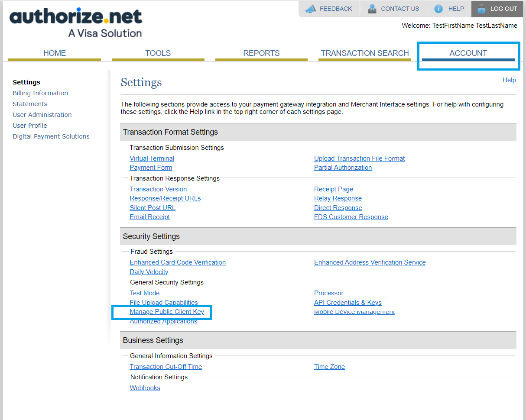Click the Processor link
This screenshot has width=526, height=420.
(328, 293)
